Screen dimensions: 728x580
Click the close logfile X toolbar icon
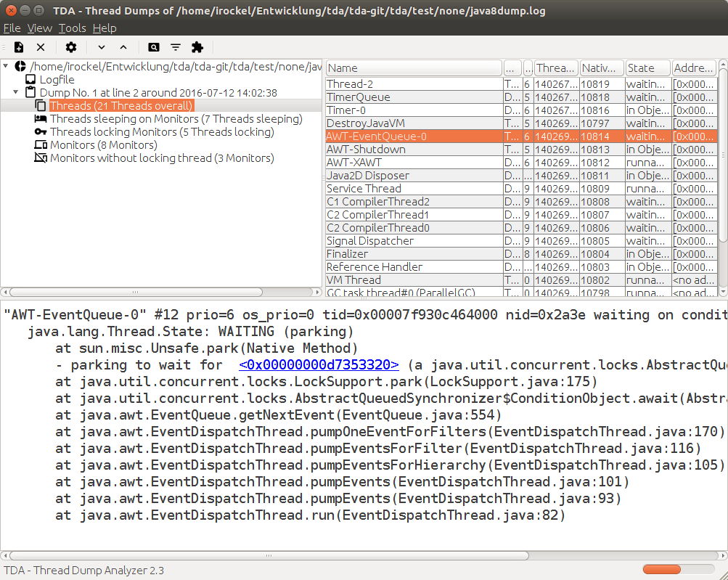point(41,47)
